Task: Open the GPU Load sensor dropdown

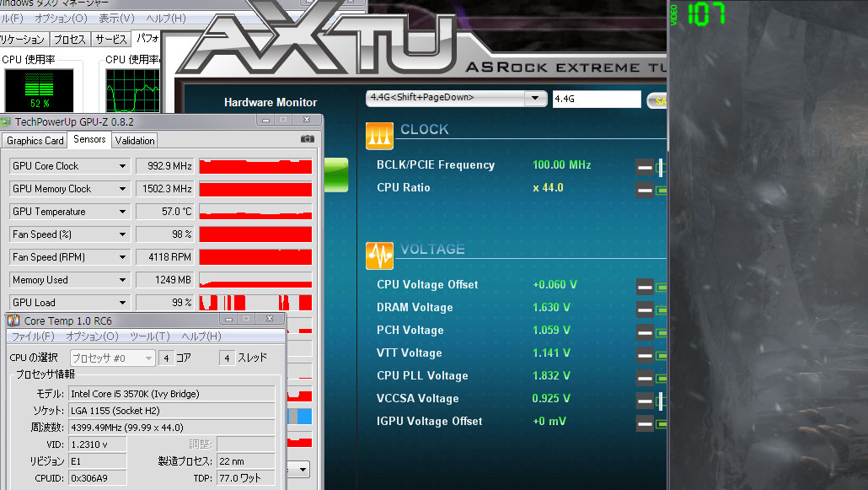Action: pyautogui.click(x=122, y=302)
